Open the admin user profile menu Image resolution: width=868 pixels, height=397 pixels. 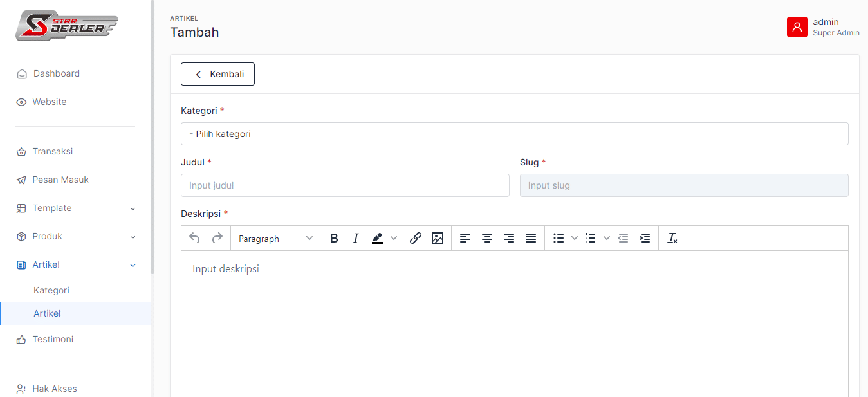(823, 27)
